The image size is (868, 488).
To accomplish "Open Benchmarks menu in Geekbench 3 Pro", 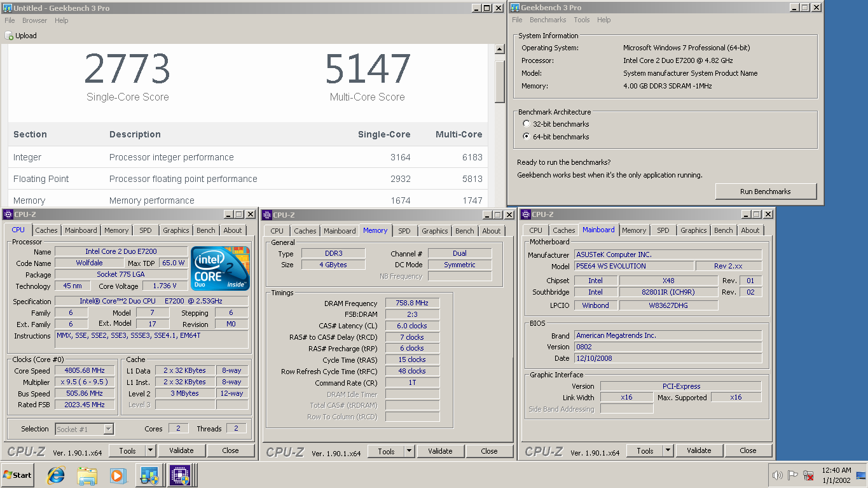I will [548, 20].
